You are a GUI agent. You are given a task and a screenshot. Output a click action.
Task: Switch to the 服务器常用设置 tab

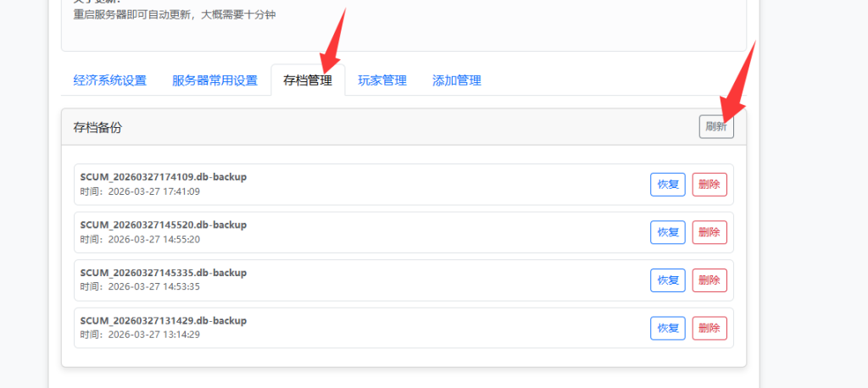point(214,80)
